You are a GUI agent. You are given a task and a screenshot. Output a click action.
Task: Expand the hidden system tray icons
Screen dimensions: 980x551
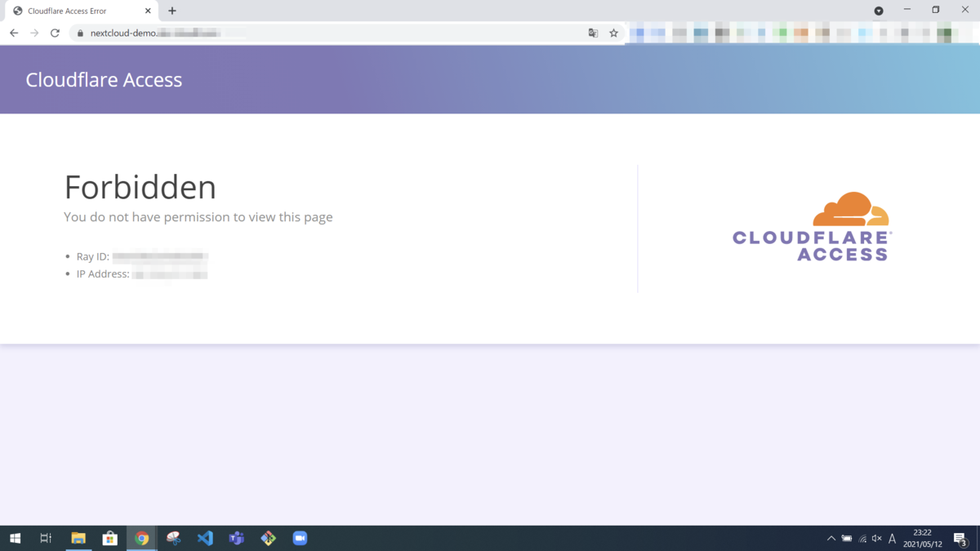click(x=831, y=539)
